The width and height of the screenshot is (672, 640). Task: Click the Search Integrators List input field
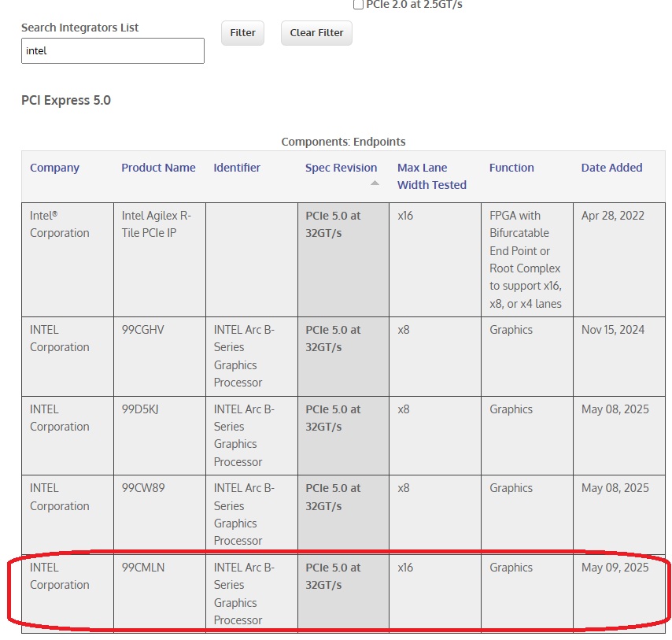pos(113,50)
